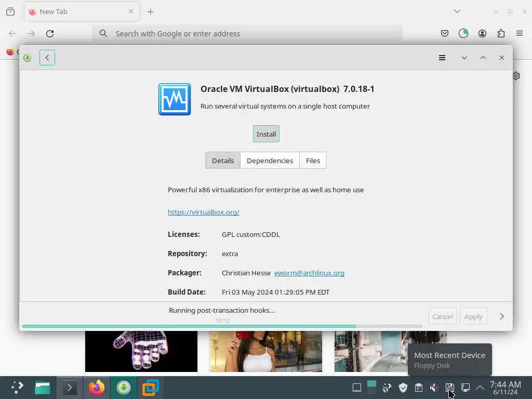
Task: Open the Firefox application menu
Action: pos(519,33)
